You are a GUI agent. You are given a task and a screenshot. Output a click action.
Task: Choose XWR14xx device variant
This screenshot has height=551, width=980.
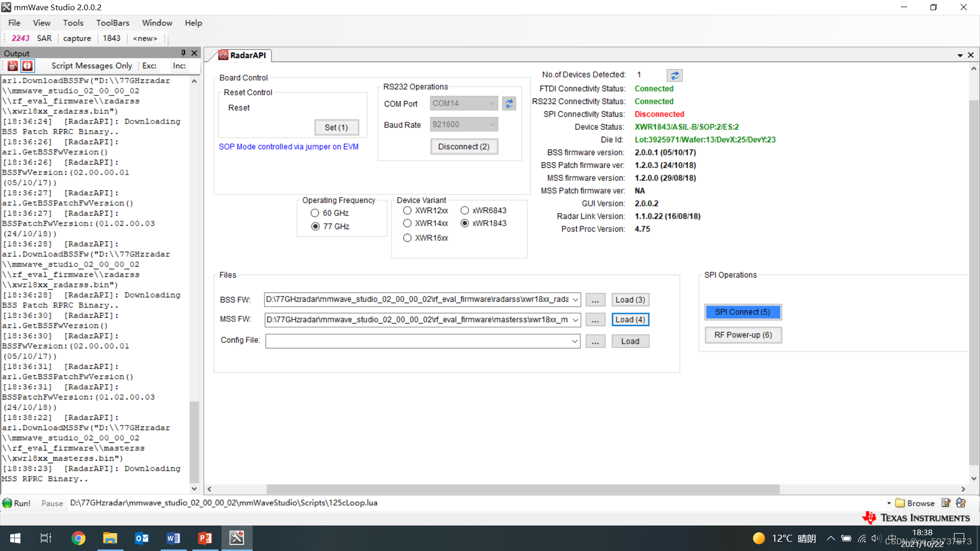426,223
